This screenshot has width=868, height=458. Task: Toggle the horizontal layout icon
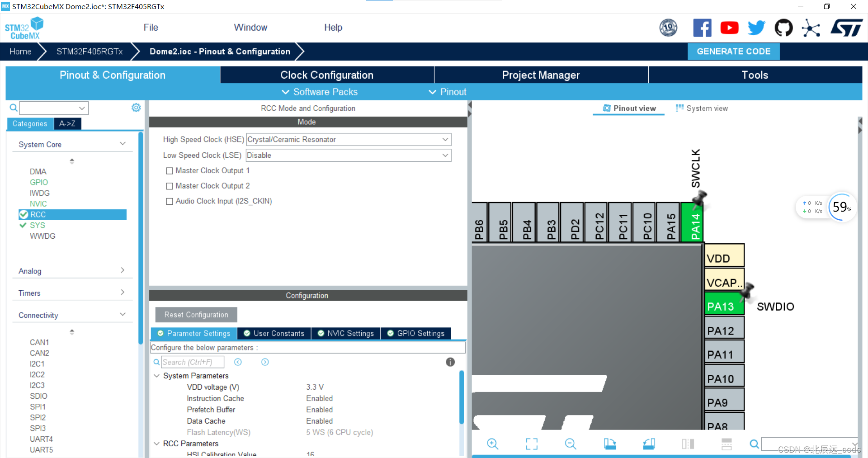point(726,444)
